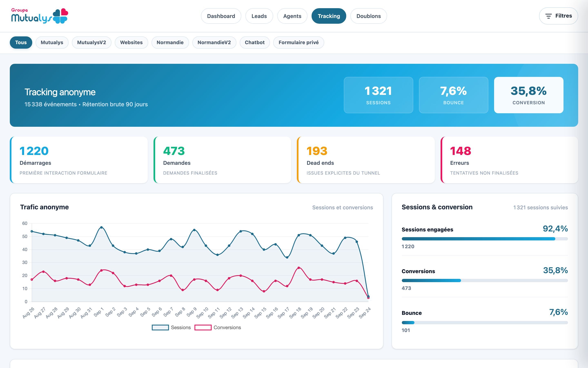Filter by Websites source

(131, 42)
